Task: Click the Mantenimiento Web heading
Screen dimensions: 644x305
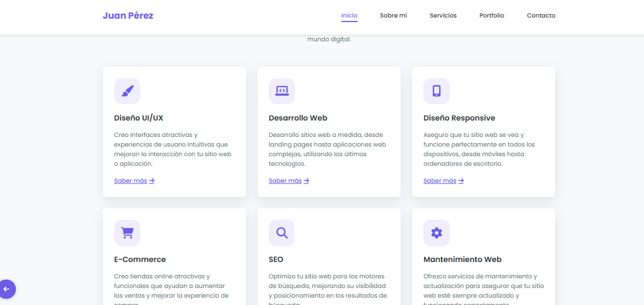Action: point(462,259)
